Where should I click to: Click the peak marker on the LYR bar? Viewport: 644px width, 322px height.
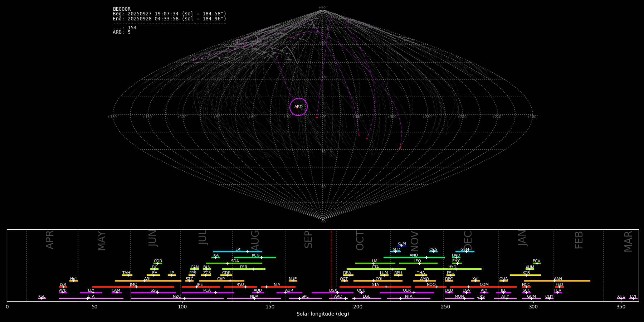coord(64,287)
